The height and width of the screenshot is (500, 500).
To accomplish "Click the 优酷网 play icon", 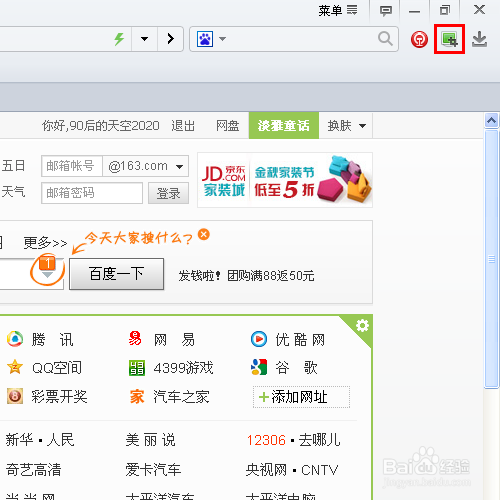I will (259, 339).
